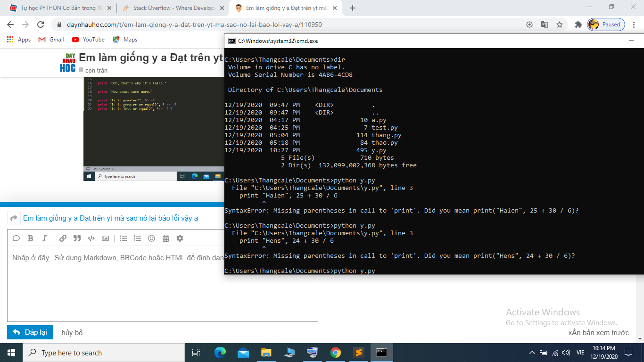Bookmark this page with the star icon
Viewport: 644px width, 362px height.
(560, 25)
